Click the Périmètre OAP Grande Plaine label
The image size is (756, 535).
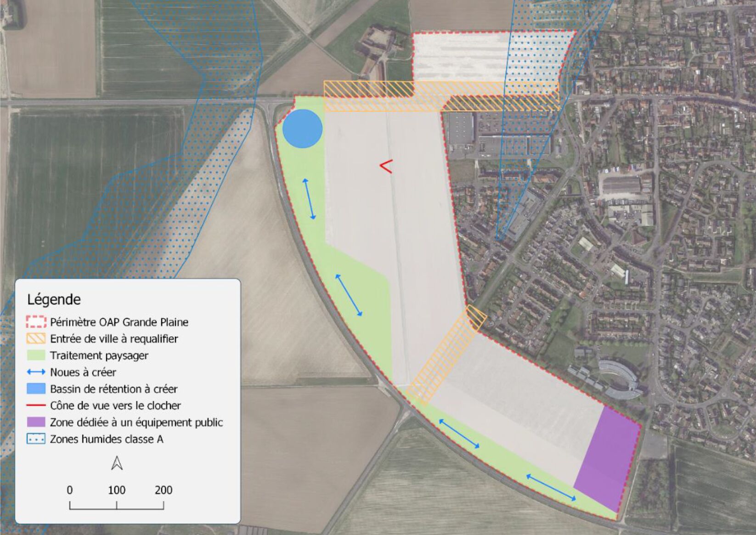[x=119, y=322]
